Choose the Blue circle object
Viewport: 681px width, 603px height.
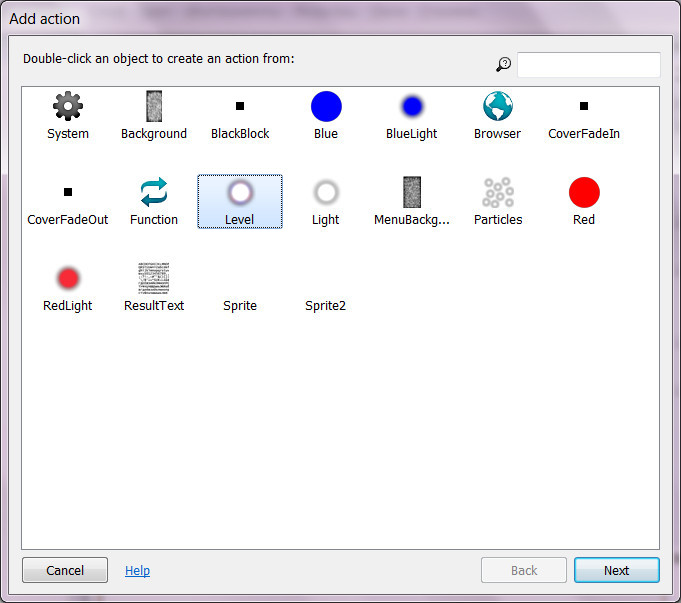(x=326, y=106)
